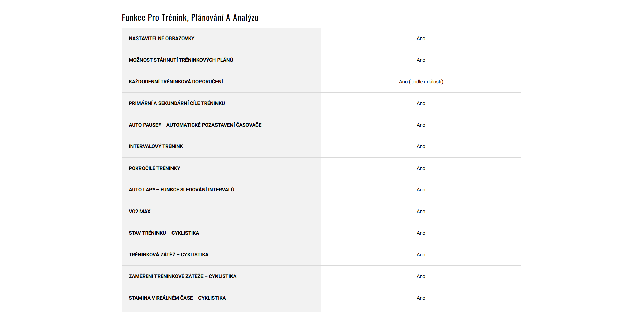This screenshot has width=644, height=312.
Task: Select Tréninková zátěž – cyklistika label
Action: coord(168,255)
